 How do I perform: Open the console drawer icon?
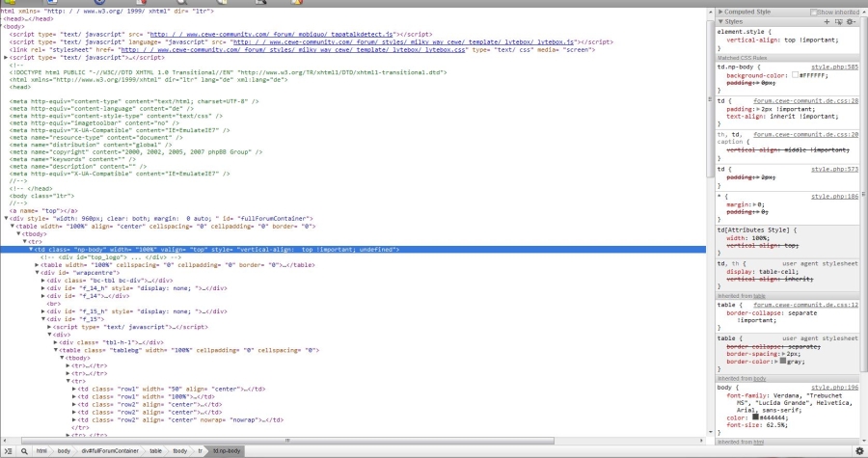pyautogui.click(x=8, y=450)
